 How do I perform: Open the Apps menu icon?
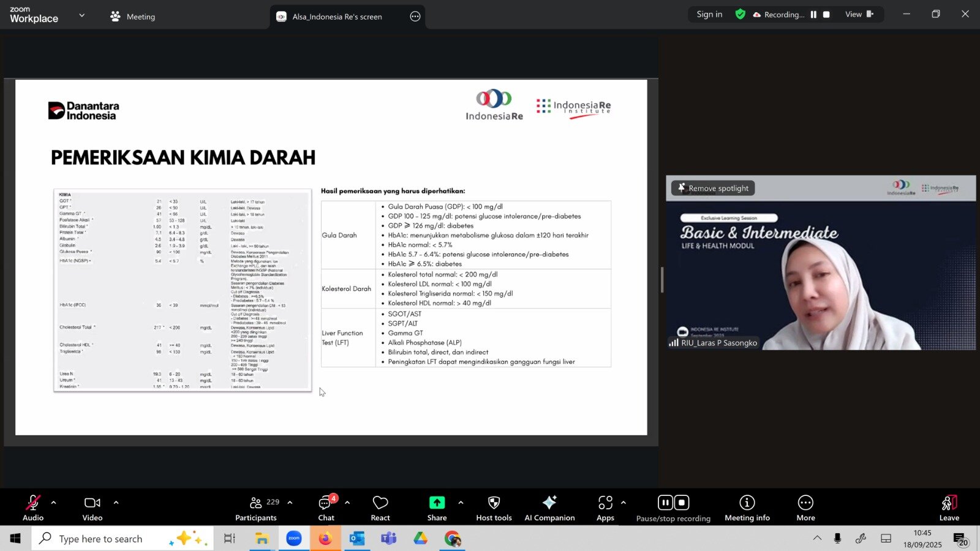pyautogui.click(x=605, y=508)
